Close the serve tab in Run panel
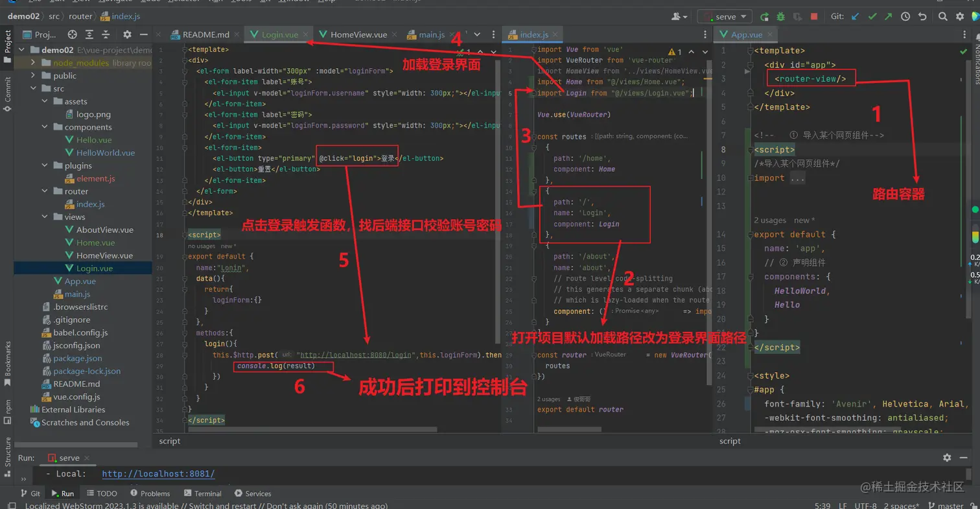The width and height of the screenshot is (980, 509). pyautogui.click(x=86, y=458)
